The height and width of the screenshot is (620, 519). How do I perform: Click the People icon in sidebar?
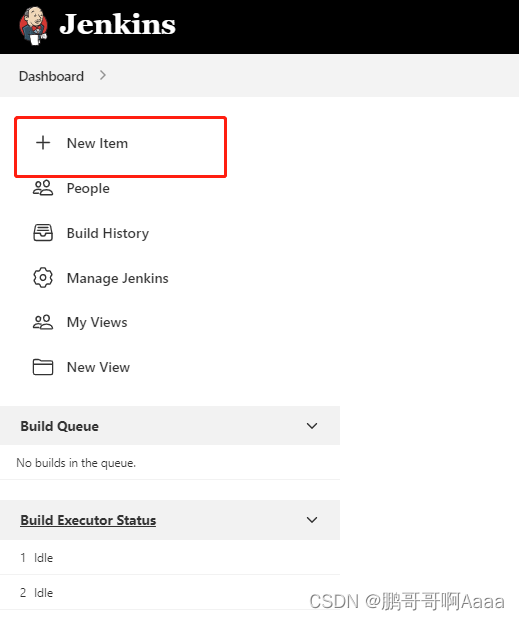43,188
